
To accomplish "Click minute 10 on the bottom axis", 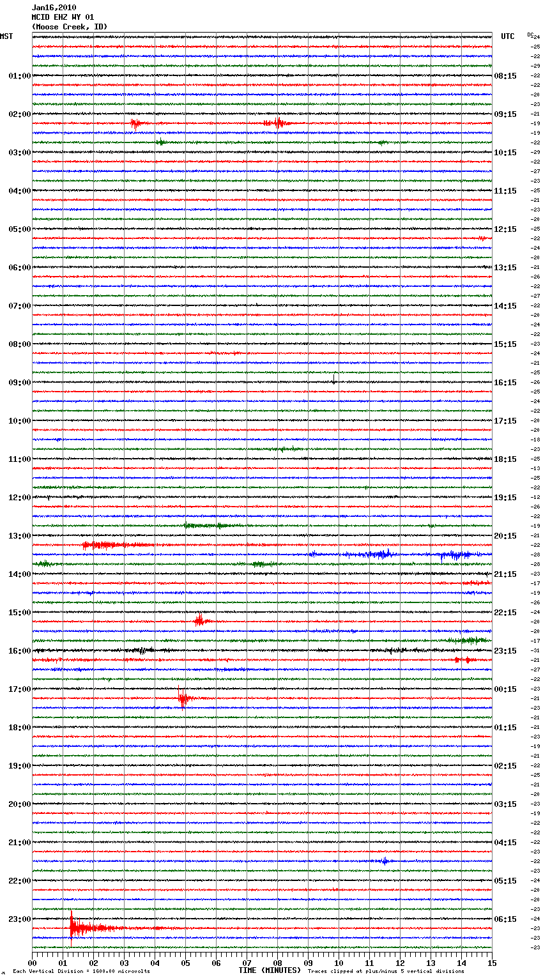I will 339,963.
